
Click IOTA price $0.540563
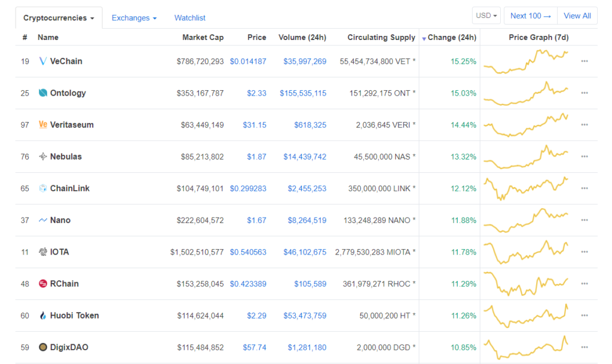[x=248, y=252]
